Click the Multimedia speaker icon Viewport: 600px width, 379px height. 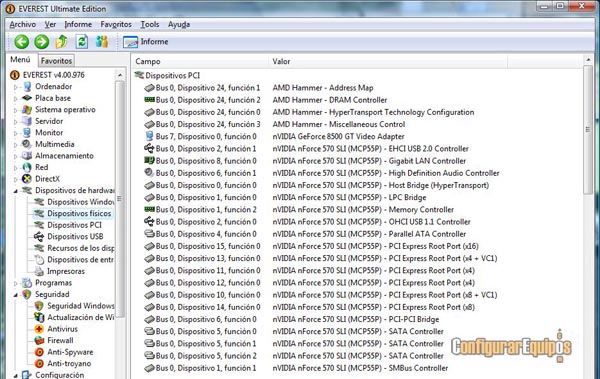click(26, 144)
